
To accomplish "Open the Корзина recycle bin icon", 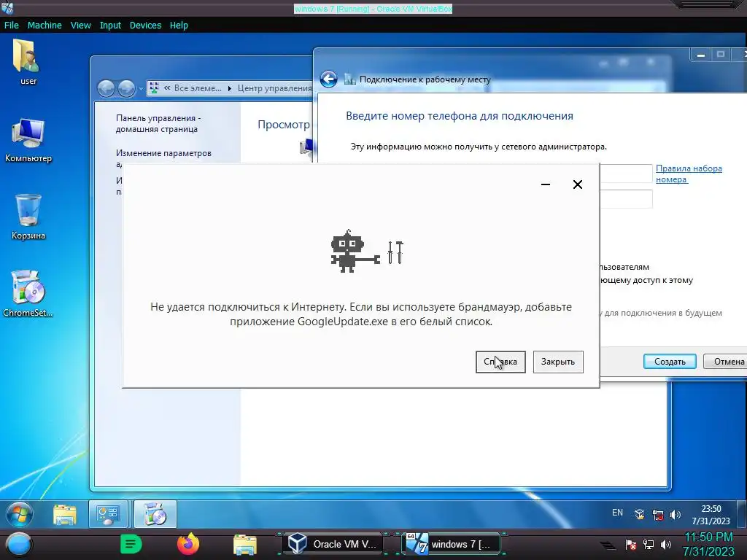I will (28, 217).
